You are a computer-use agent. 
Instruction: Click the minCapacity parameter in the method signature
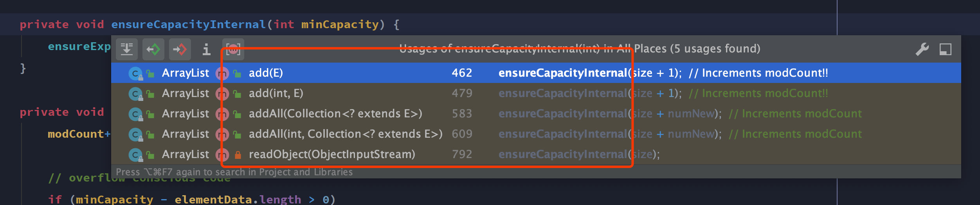point(340,24)
